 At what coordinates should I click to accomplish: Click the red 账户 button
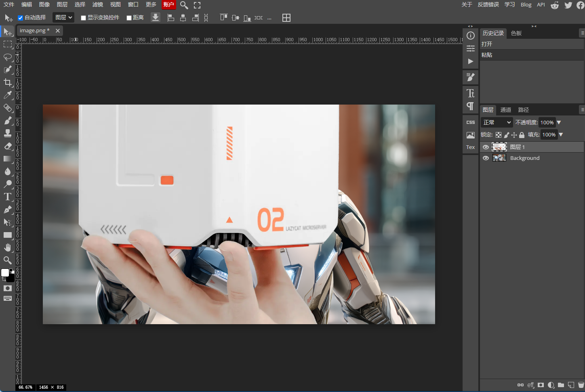[168, 4]
